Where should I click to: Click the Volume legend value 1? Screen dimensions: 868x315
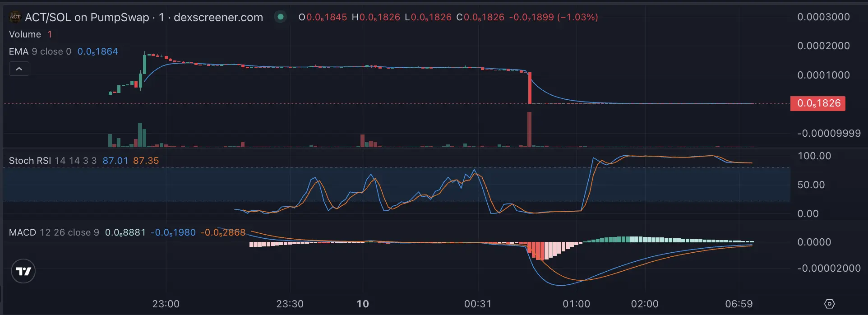[50, 34]
